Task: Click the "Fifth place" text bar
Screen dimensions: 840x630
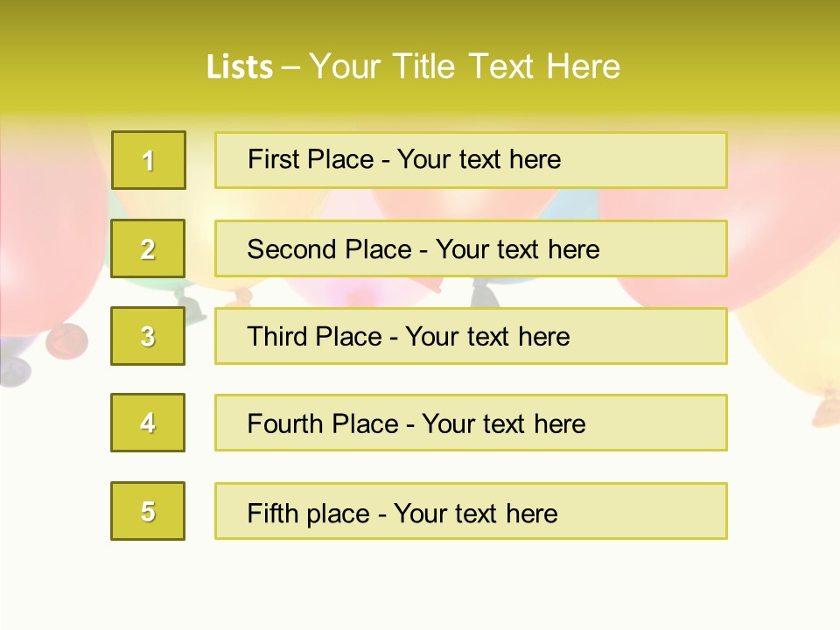Action: (x=471, y=511)
